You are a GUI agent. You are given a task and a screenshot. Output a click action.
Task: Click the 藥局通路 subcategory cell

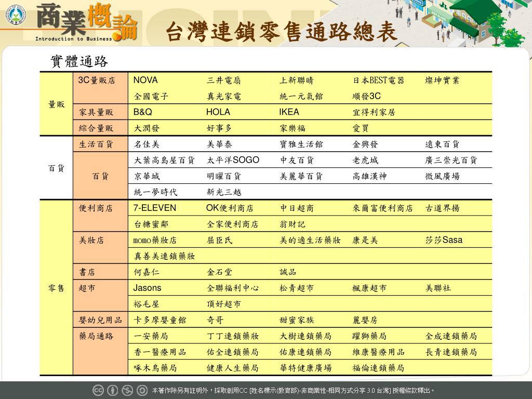[x=100, y=352]
